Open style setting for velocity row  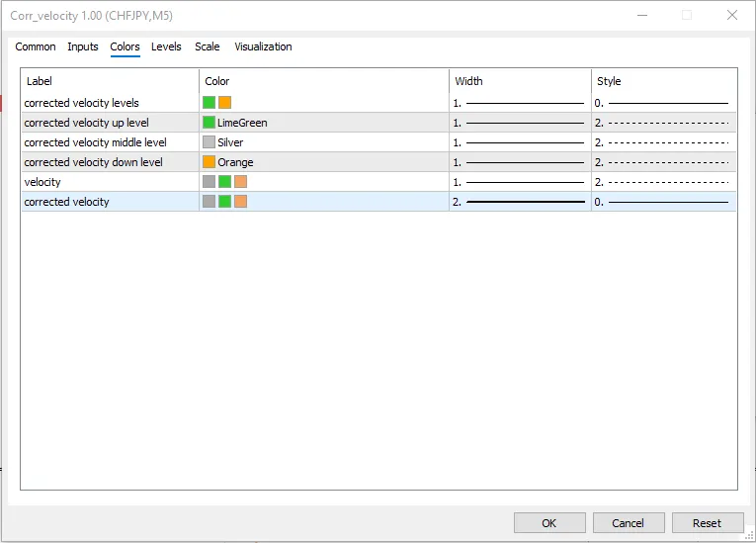point(663,182)
